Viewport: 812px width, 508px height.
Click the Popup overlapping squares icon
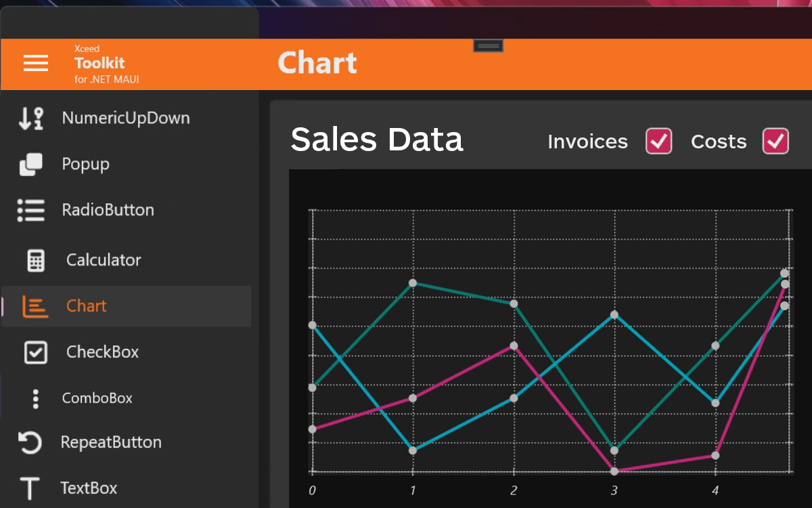[31, 164]
